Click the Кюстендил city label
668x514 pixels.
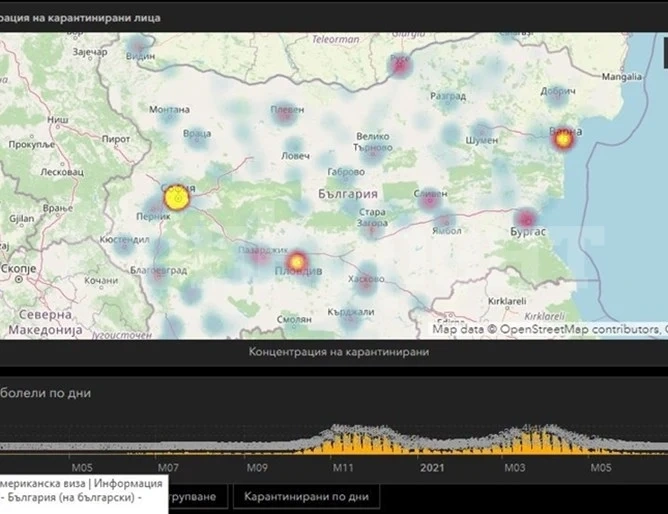(x=124, y=239)
